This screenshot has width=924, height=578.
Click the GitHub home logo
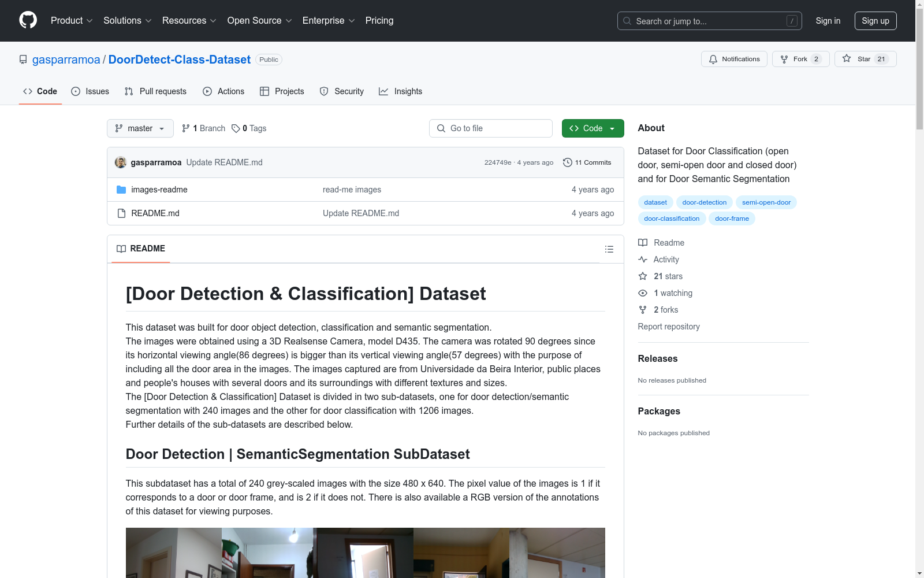point(28,20)
